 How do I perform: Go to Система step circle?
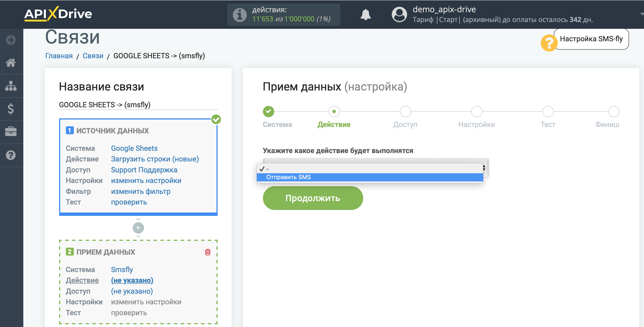[269, 111]
